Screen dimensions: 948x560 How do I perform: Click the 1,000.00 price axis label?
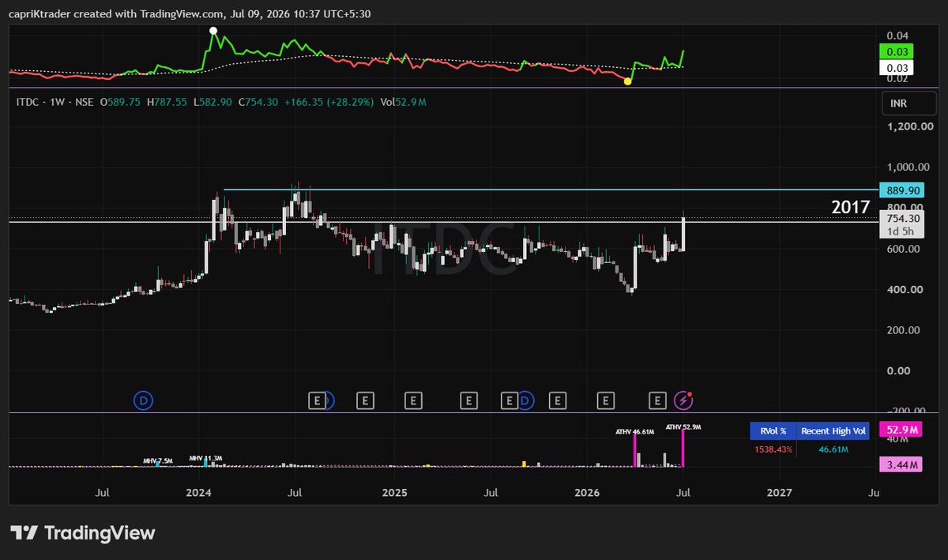(x=909, y=167)
